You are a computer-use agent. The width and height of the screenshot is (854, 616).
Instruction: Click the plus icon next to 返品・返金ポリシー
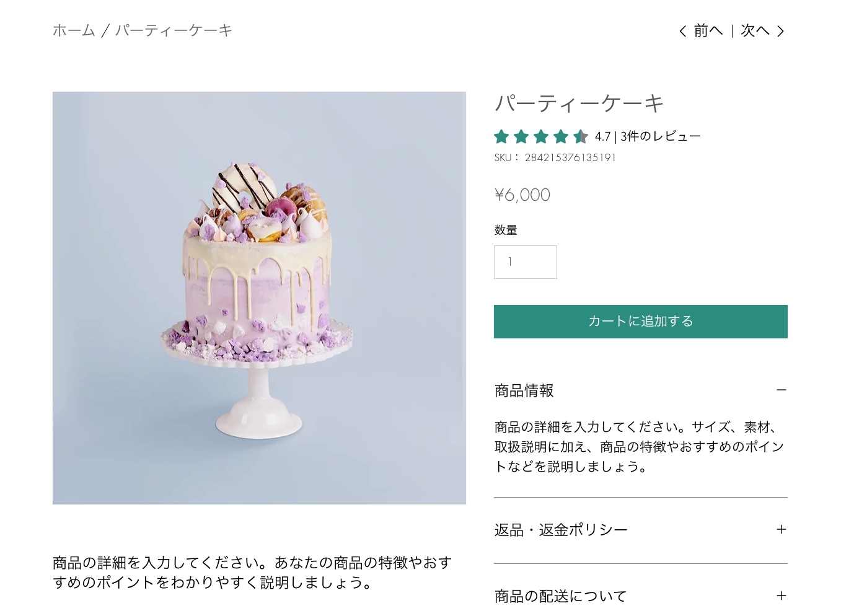(781, 529)
